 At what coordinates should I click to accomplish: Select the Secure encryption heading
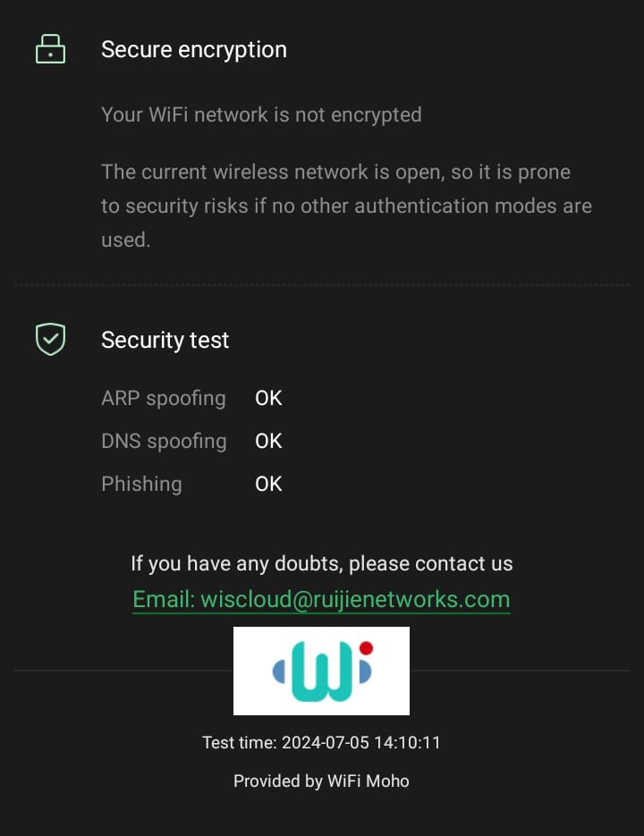[194, 49]
